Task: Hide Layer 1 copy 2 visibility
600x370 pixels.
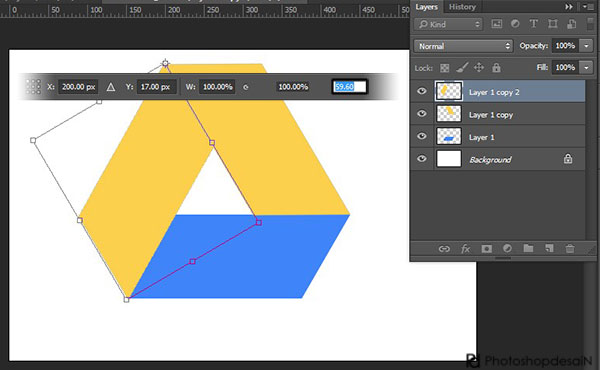Action: tap(422, 91)
